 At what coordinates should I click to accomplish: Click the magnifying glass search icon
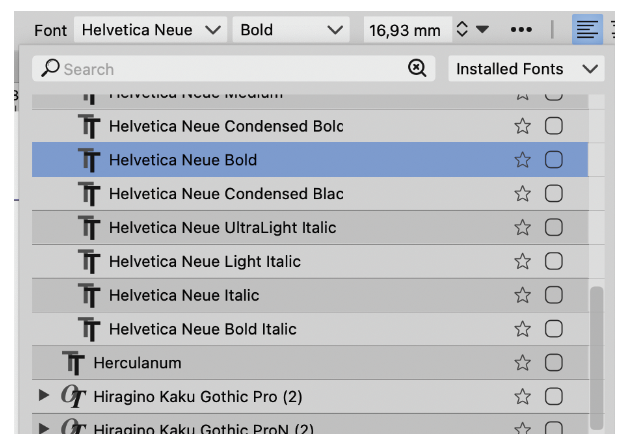(x=50, y=68)
